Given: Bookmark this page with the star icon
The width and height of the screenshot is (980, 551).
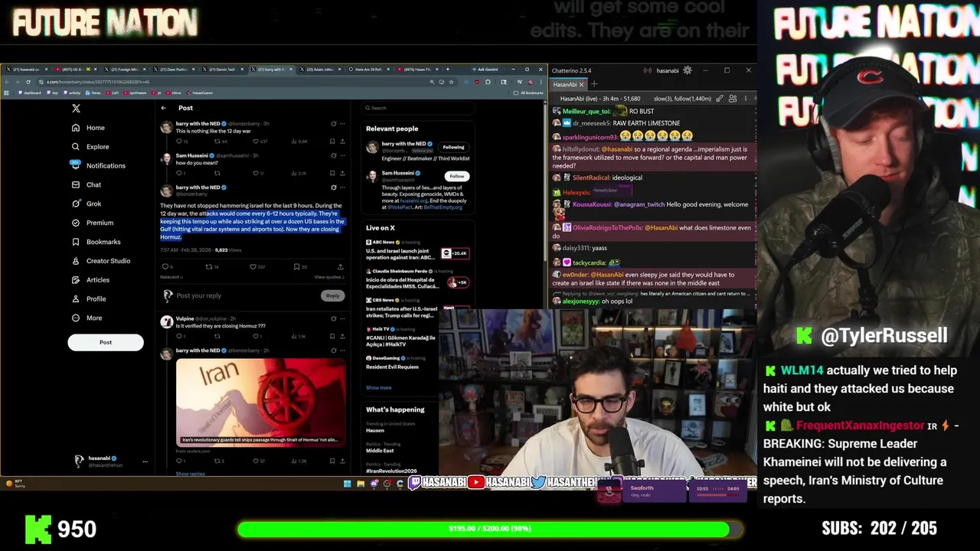Looking at the screenshot, I should click(451, 82).
